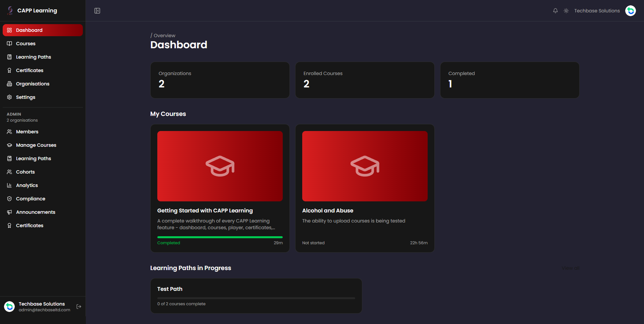
Task: Click the Compliance shield icon
Action: tap(9, 199)
